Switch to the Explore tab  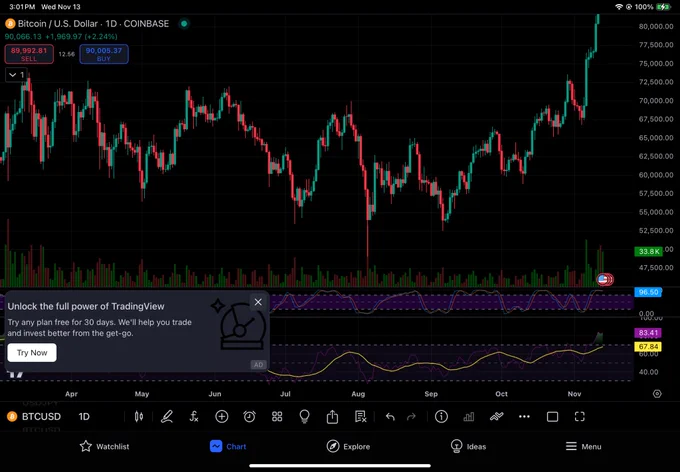[x=348, y=446]
